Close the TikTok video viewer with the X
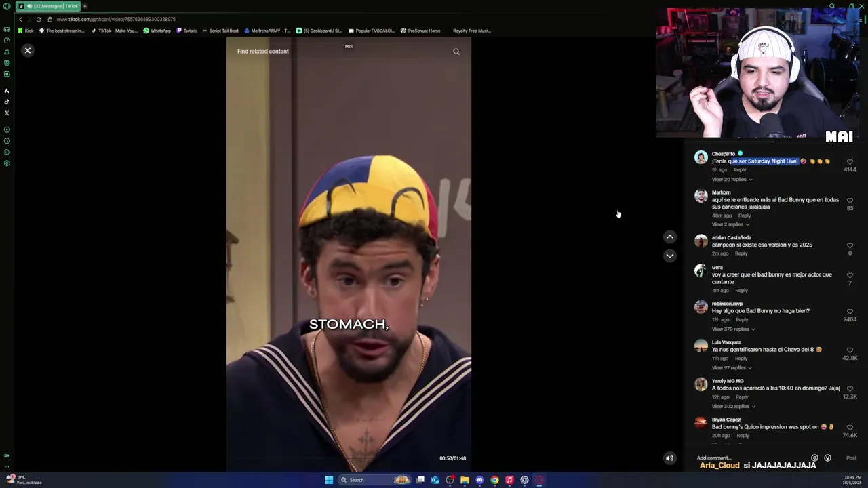The image size is (868, 488). point(28,50)
